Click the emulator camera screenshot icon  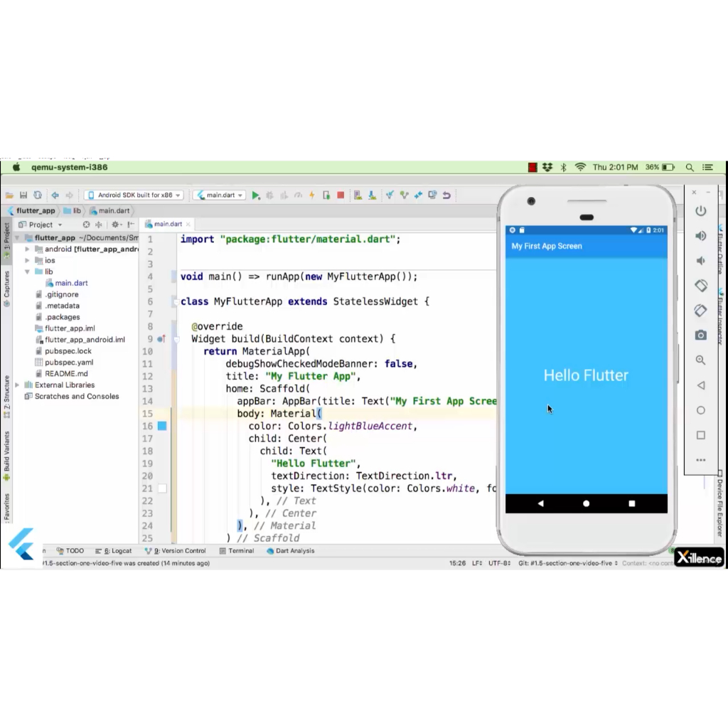coord(700,336)
